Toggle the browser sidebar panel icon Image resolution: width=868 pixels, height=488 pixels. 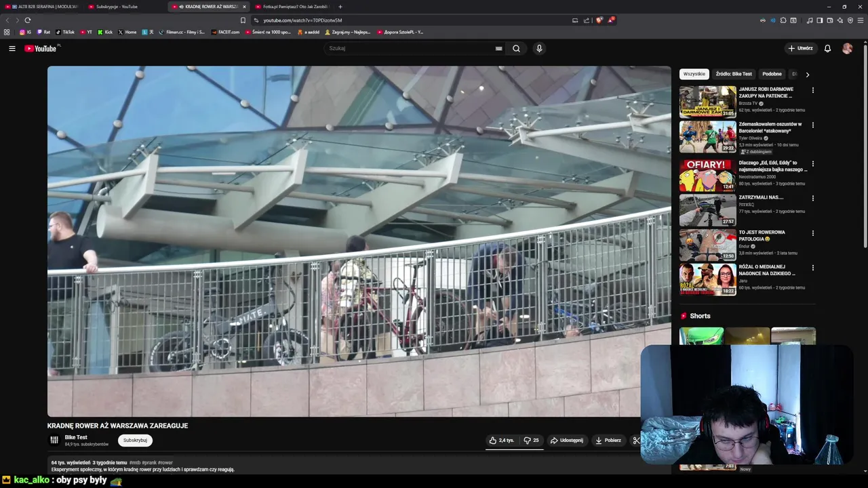pyautogui.click(x=820, y=20)
